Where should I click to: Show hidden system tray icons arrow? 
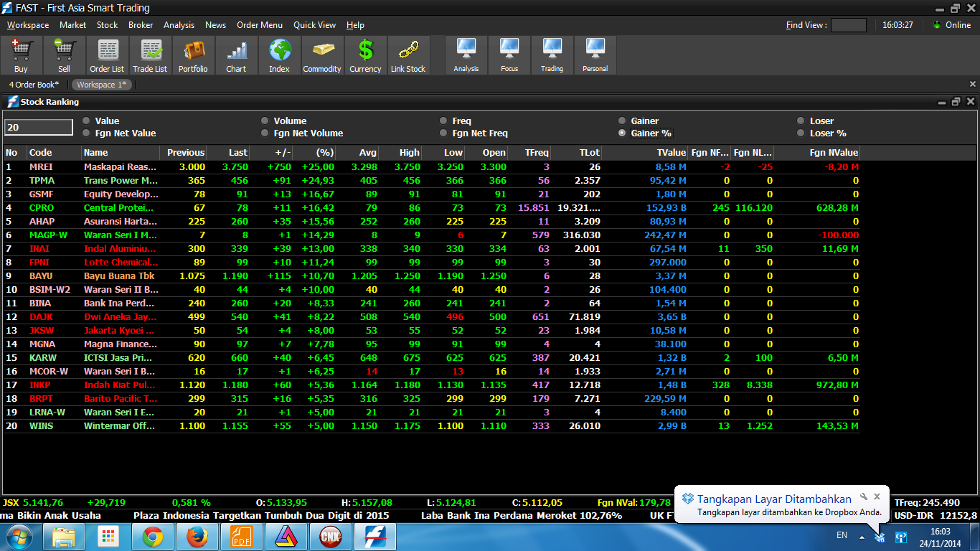(x=862, y=537)
